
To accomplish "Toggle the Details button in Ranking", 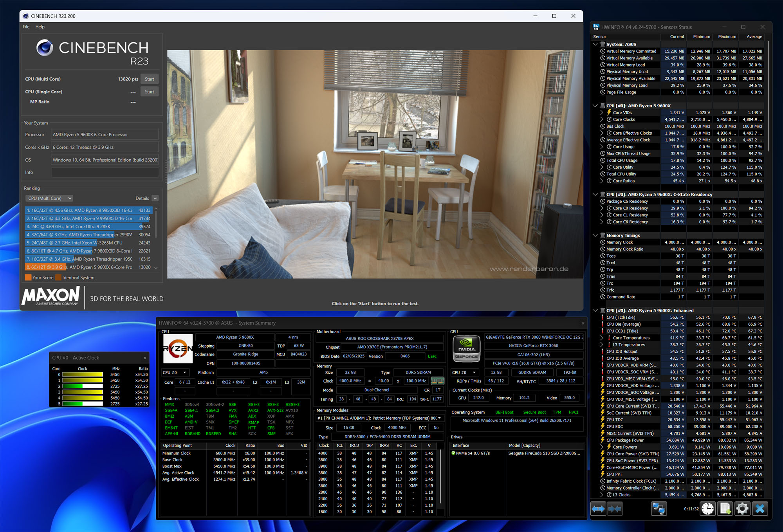I will point(155,198).
